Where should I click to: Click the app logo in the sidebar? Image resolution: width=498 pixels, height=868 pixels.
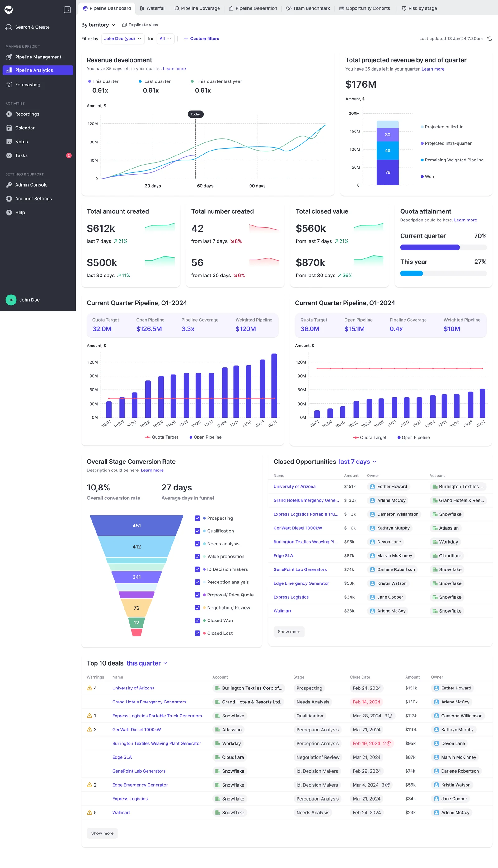[9, 10]
